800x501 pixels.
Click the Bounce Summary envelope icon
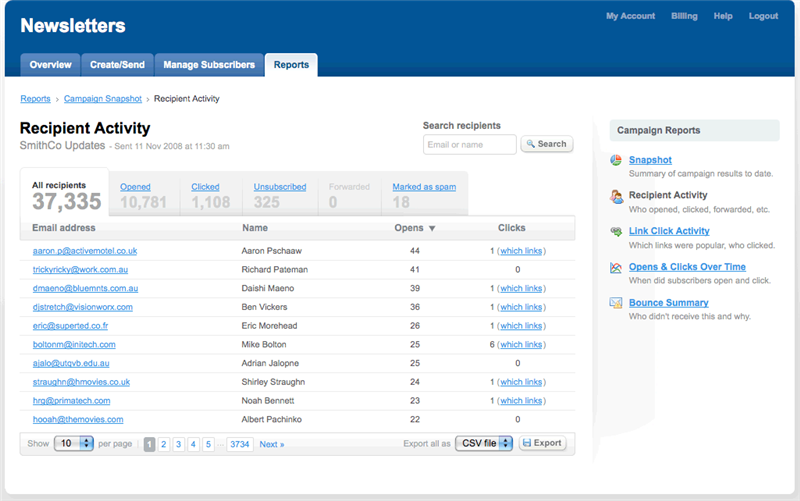pos(617,303)
